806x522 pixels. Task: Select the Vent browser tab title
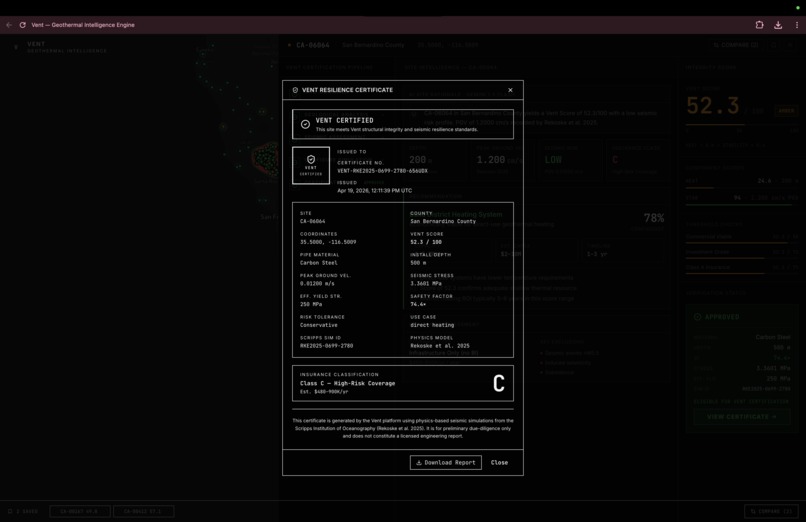83,25
